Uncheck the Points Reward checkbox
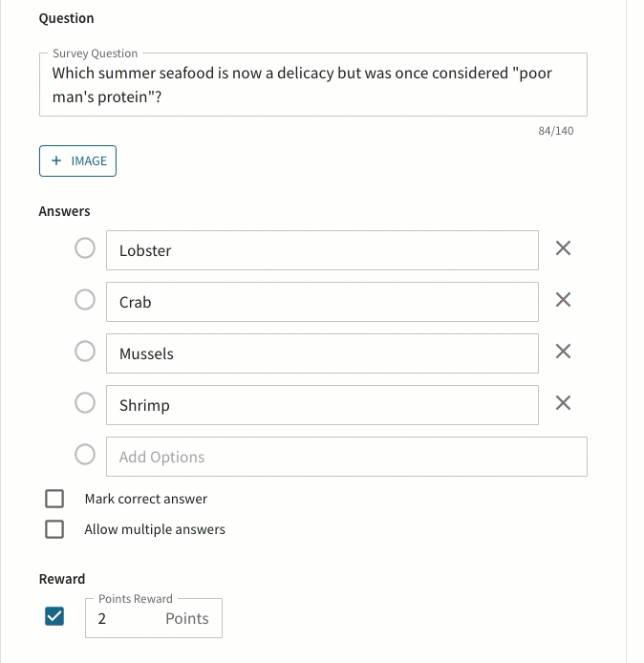This screenshot has width=644, height=663. pyautogui.click(x=54, y=616)
